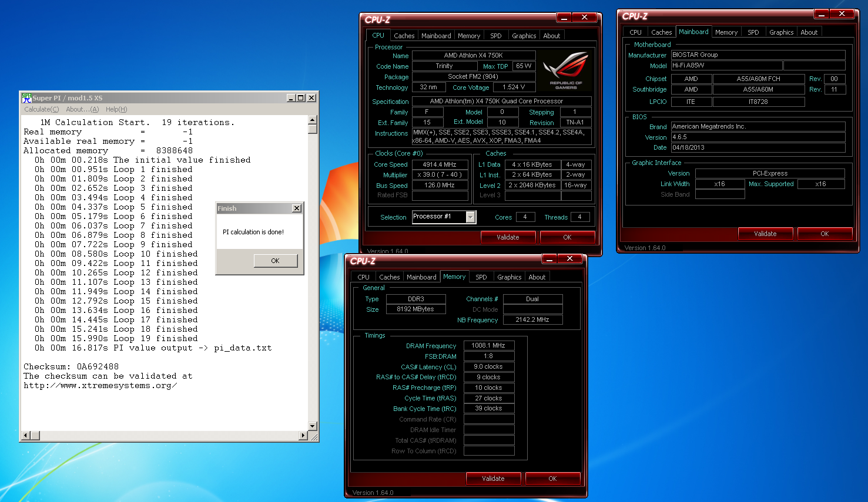The width and height of the screenshot is (868, 502).
Task: Click the BIOS Date field 04/18/2013
Action: [758, 147]
